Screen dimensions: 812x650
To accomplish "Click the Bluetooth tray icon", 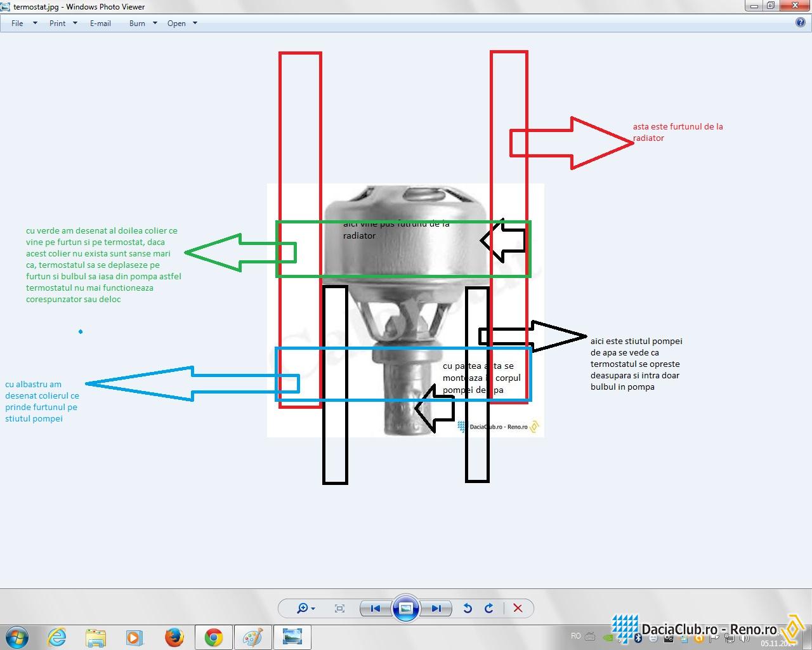I will tap(638, 637).
